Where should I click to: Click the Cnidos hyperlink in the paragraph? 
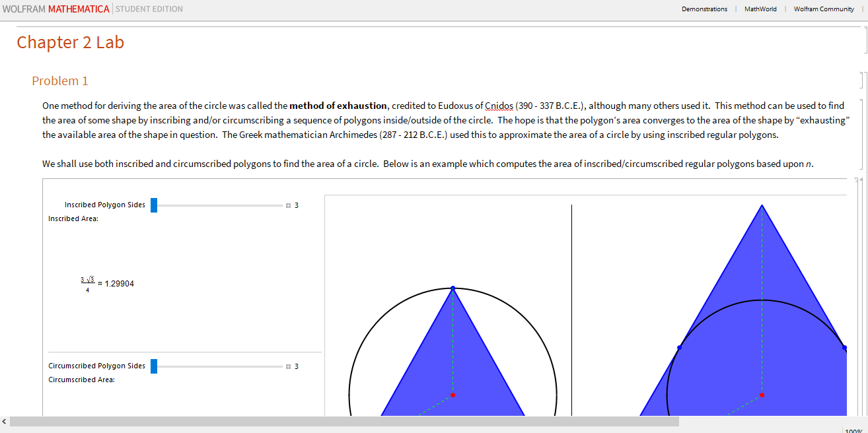[x=499, y=105]
